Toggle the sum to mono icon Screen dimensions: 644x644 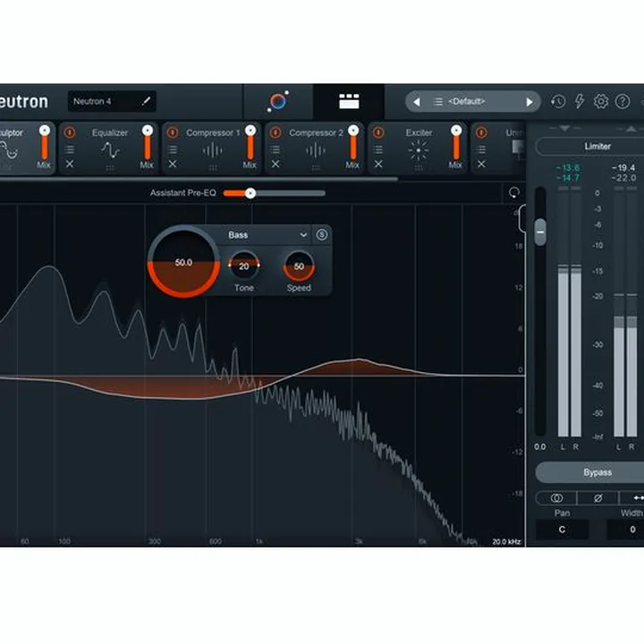[556, 498]
